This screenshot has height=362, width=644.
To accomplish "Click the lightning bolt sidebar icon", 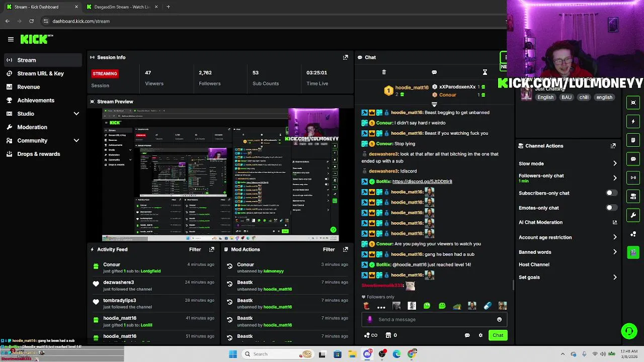I will 633,121.
